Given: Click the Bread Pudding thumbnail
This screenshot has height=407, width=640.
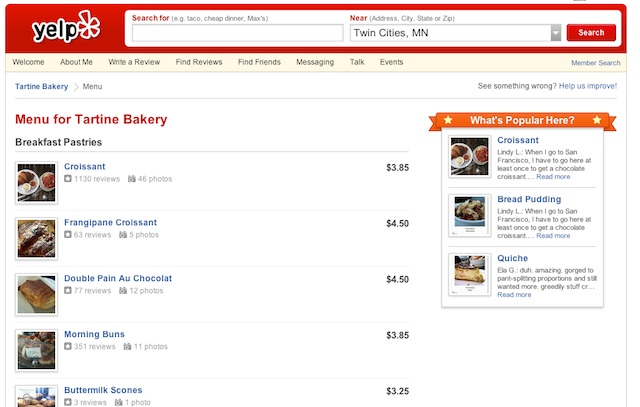Looking at the screenshot, I should (x=469, y=215).
